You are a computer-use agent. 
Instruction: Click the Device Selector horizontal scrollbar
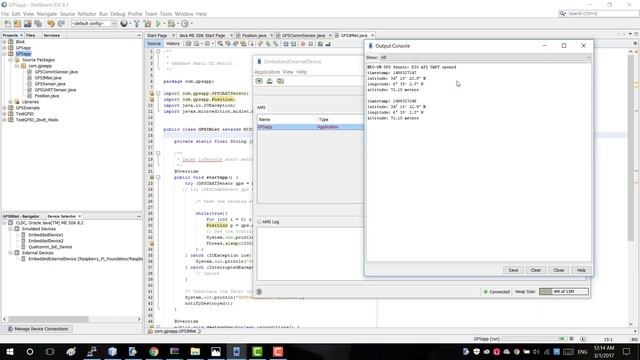[x=48, y=319]
